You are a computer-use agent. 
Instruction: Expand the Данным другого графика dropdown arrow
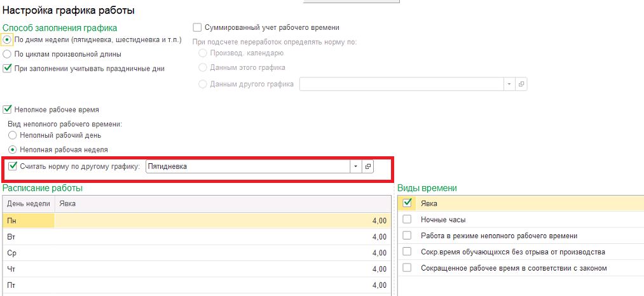[509, 84]
